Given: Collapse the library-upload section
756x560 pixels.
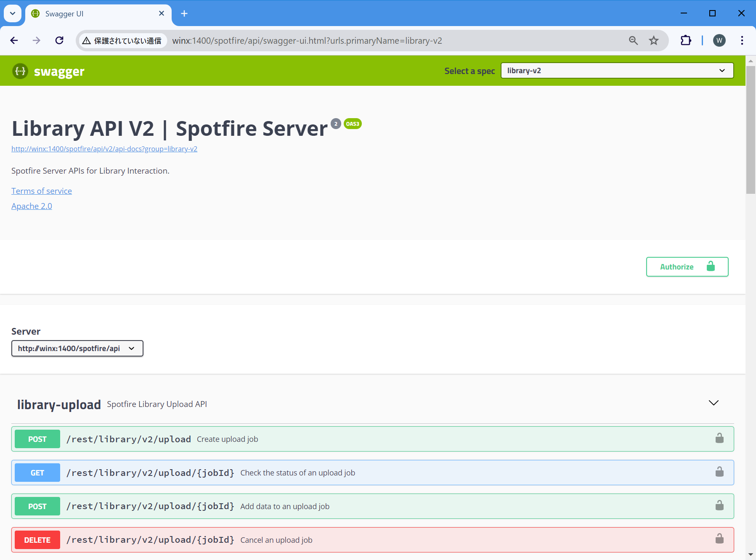Looking at the screenshot, I should click(x=714, y=403).
